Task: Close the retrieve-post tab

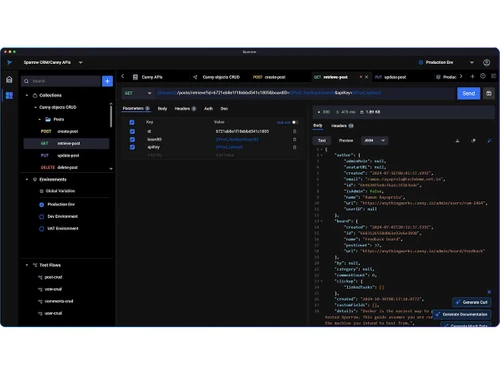Action: click(x=366, y=77)
